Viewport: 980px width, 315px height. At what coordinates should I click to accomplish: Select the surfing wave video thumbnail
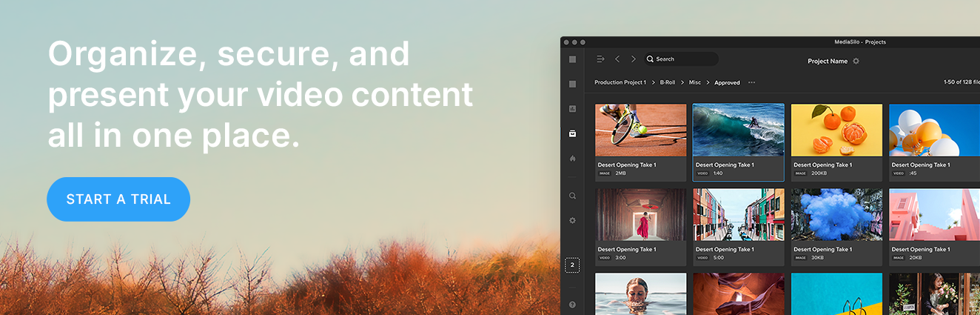point(738,130)
